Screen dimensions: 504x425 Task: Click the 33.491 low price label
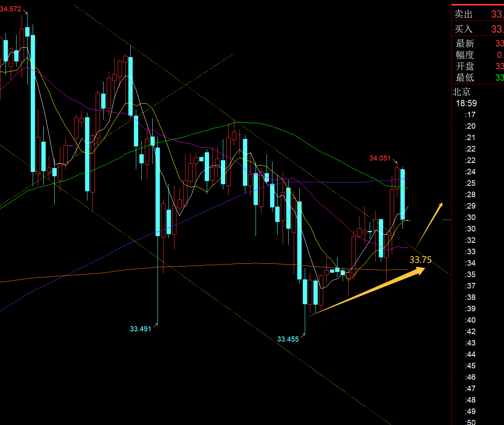(x=141, y=329)
